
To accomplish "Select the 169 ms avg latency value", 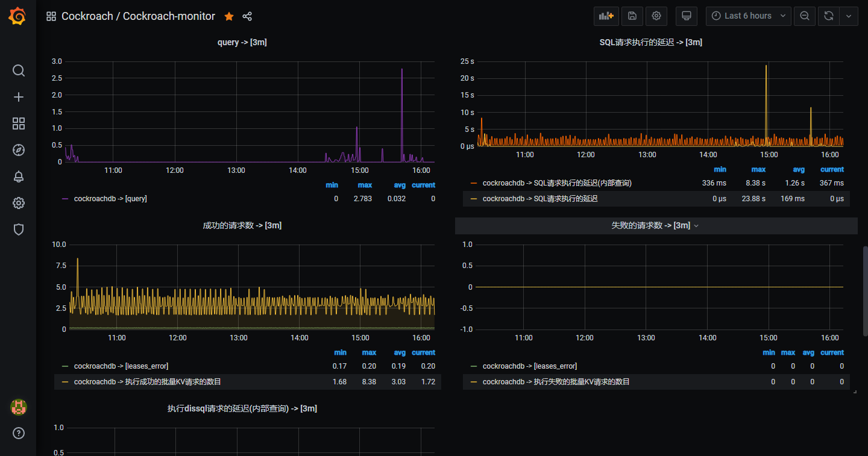I will (x=793, y=199).
